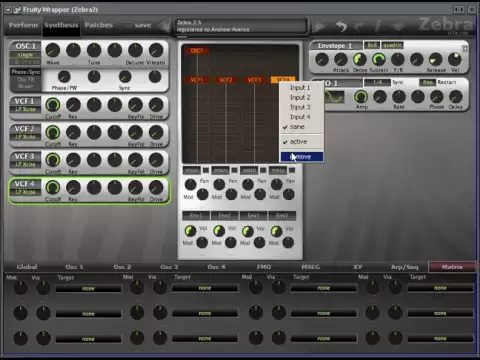Open the Osc 2 lower-pane tab
The image size is (480, 360).
pos(122,267)
